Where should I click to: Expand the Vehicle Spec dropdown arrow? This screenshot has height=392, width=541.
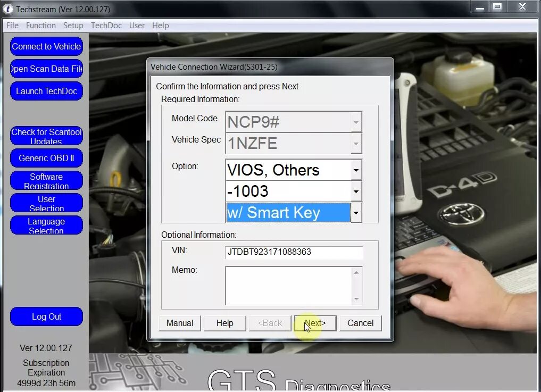(356, 143)
